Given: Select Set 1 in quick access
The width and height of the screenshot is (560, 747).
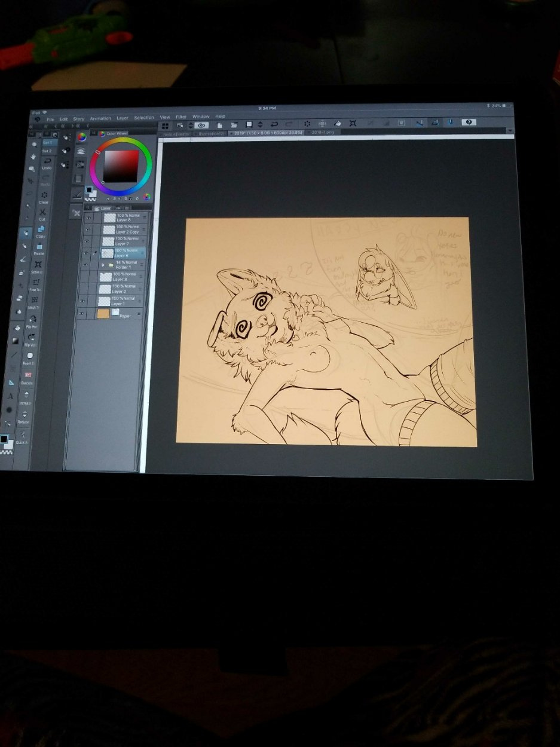Looking at the screenshot, I should 47,143.
